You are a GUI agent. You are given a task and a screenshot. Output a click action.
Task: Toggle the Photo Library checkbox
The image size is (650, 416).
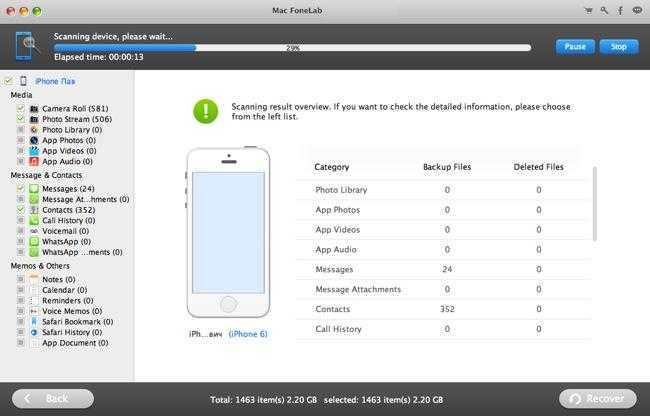20,130
